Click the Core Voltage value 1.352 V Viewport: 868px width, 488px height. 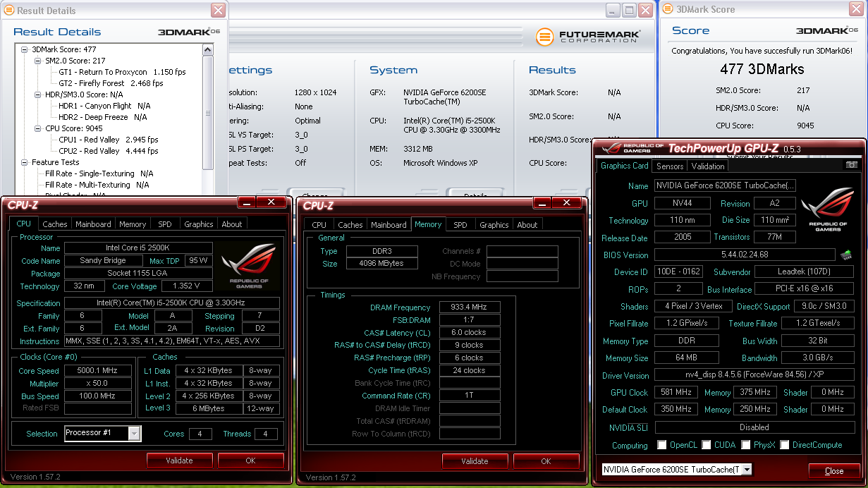click(x=187, y=286)
